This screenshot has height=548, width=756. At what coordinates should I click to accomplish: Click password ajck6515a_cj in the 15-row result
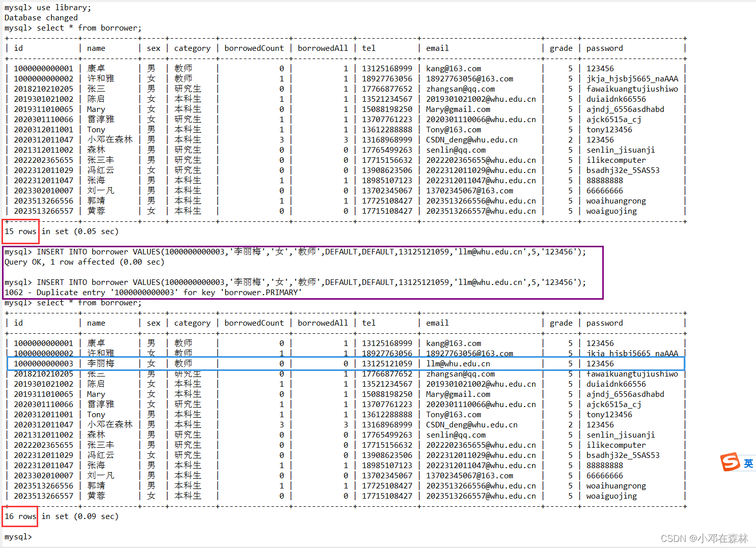pos(614,120)
